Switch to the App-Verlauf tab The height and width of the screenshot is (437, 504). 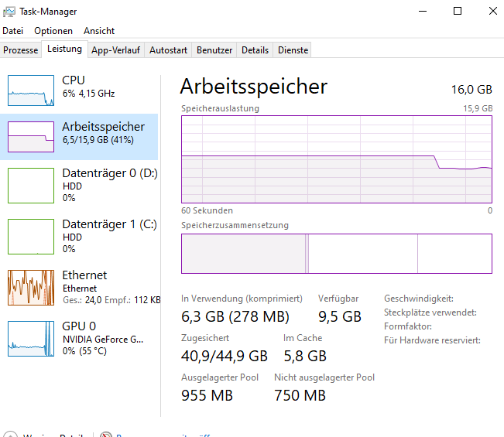[115, 50]
